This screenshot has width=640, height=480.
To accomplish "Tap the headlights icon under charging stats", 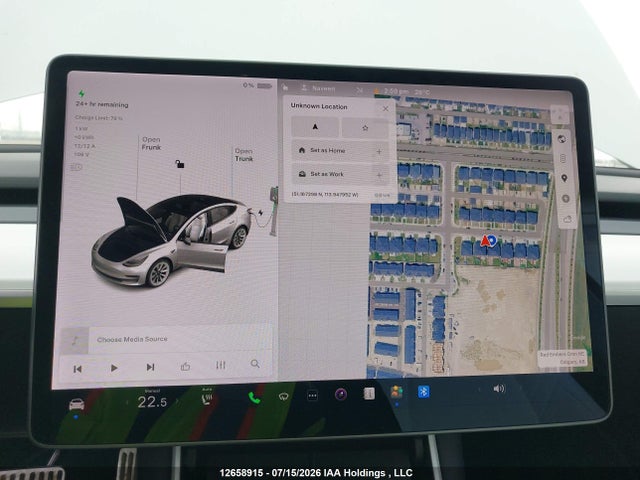I will pyautogui.click(x=76, y=167).
